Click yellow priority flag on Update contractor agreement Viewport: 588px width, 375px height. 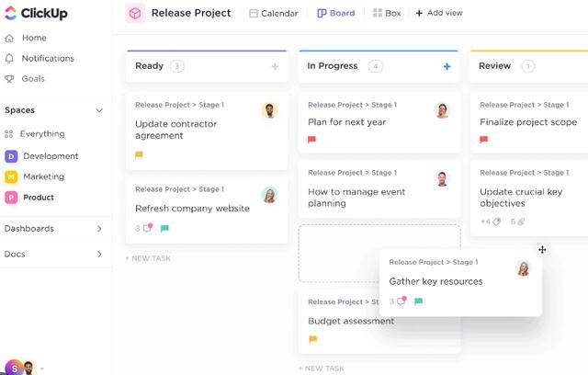tap(139, 154)
